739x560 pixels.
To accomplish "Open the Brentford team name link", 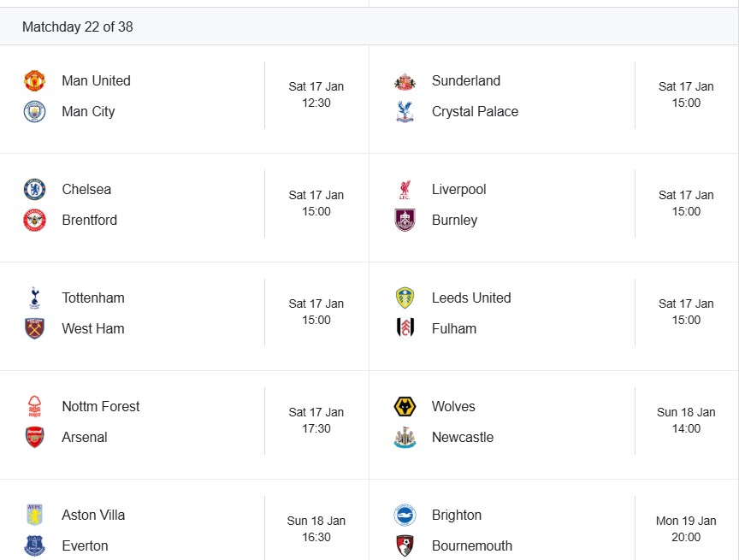I will coord(90,221).
